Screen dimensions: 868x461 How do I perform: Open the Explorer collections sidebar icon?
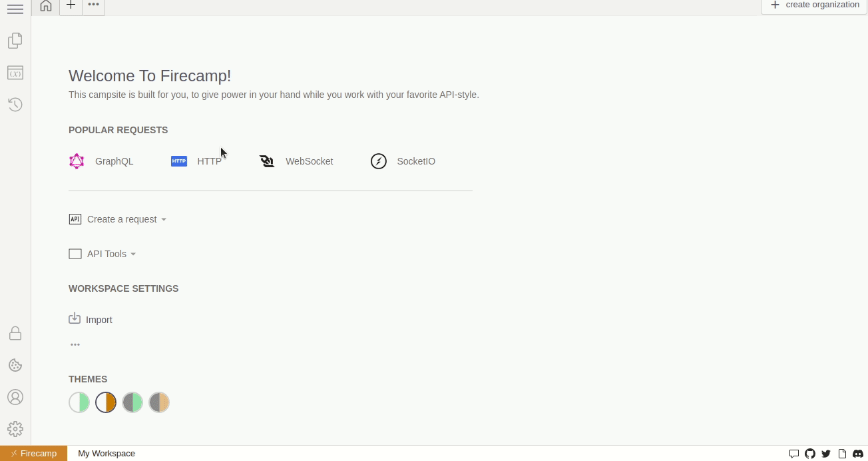pos(15,41)
